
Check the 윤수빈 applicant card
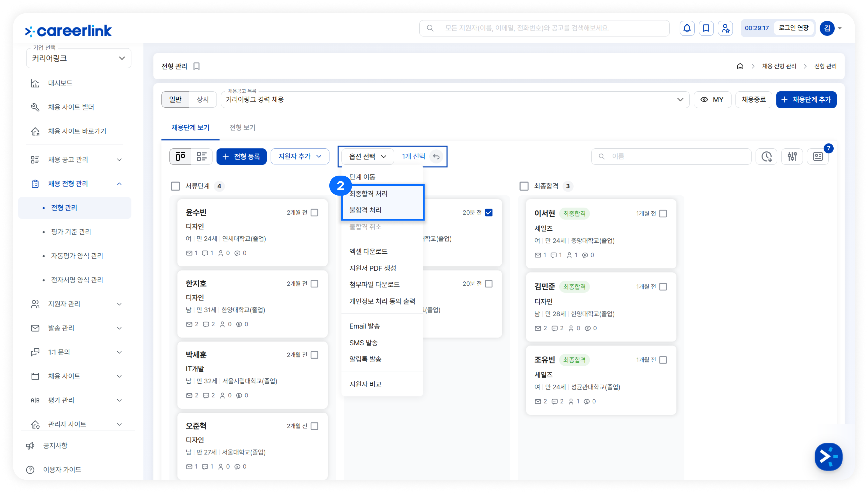314,213
